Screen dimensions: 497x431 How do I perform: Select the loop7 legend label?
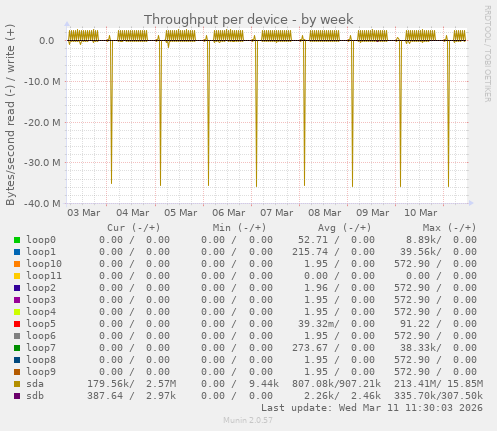point(41,348)
